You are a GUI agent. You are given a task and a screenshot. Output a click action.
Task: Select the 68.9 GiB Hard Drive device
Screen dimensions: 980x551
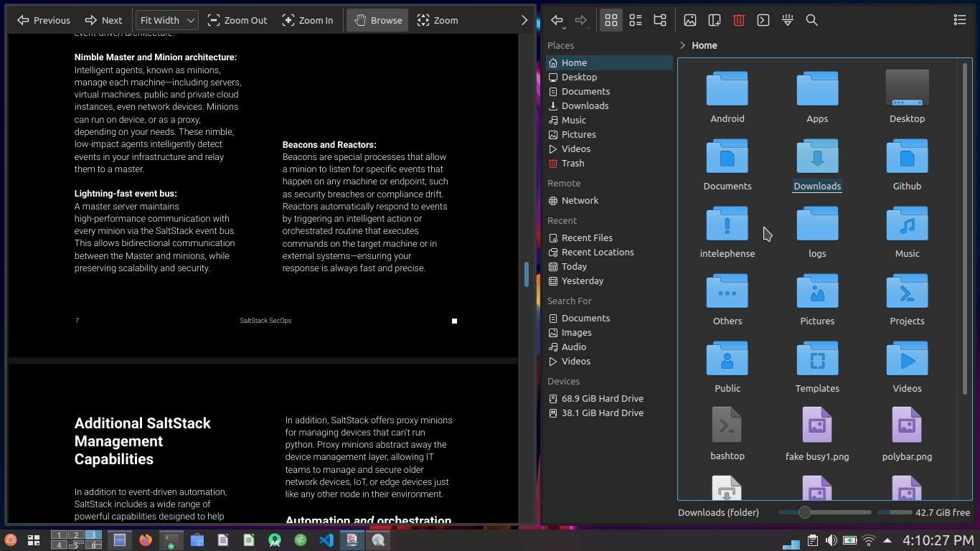tap(609, 398)
